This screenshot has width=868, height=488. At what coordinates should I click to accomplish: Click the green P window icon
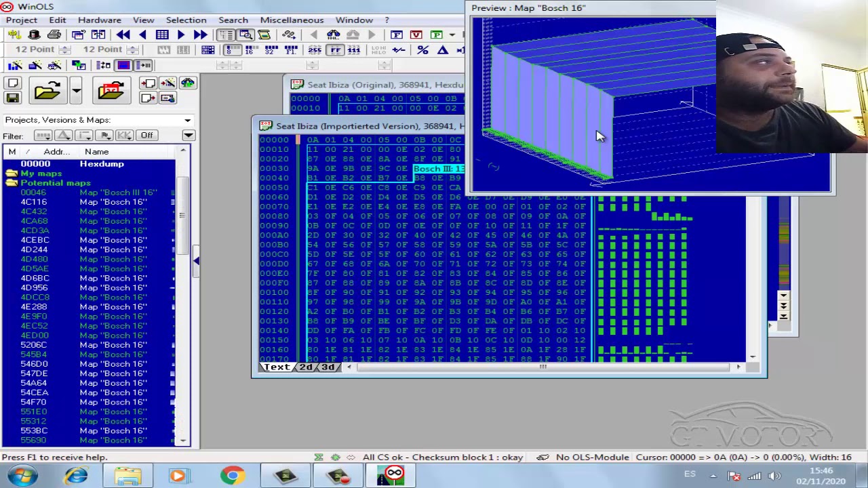point(436,35)
